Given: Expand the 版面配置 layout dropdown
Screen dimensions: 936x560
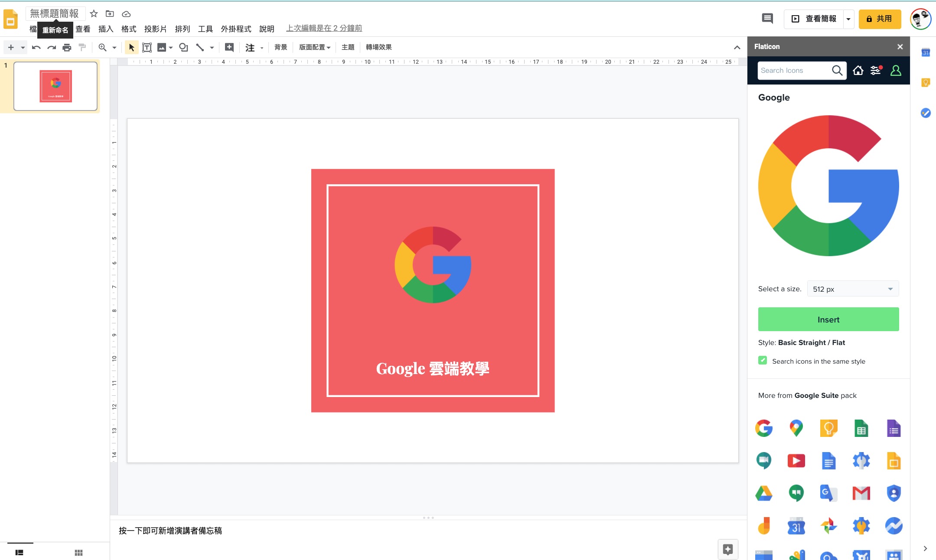Looking at the screenshot, I should point(315,47).
